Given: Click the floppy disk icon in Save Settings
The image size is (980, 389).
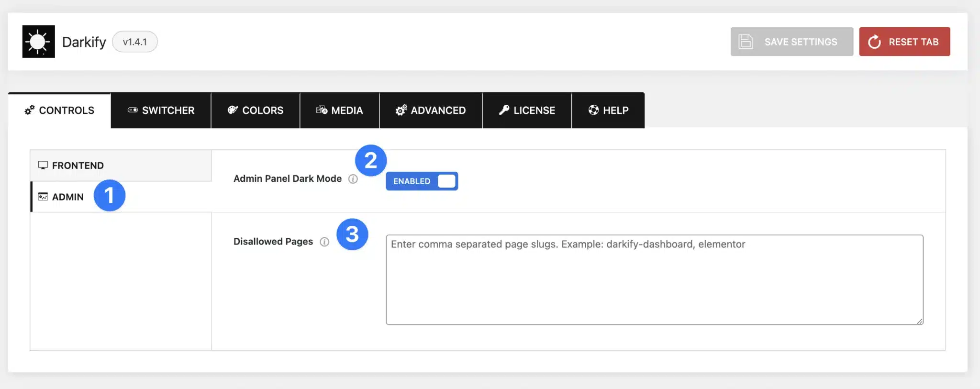Looking at the screenshot, I should tap(746, 42).
